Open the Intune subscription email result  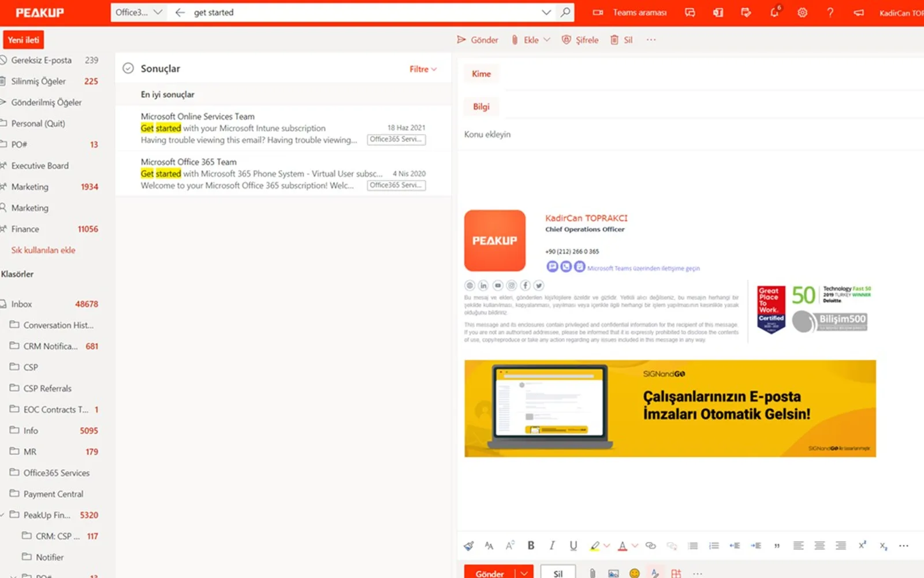(x=283, y=128)
